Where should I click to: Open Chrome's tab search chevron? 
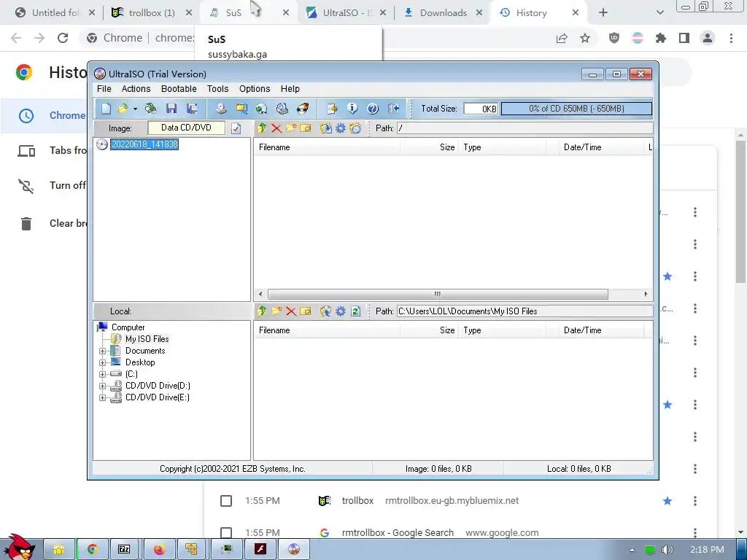[659, 13]
